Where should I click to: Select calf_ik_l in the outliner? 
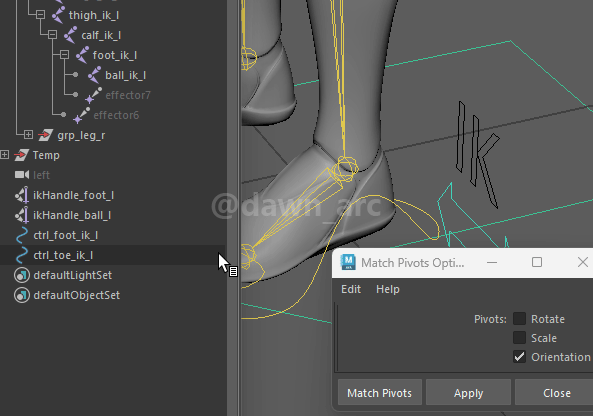101,35
